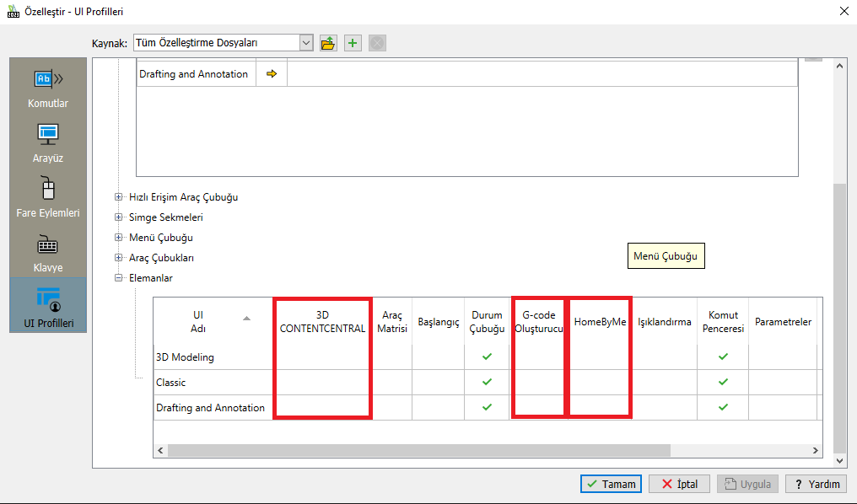Open the Komutlar section icon

47,80
